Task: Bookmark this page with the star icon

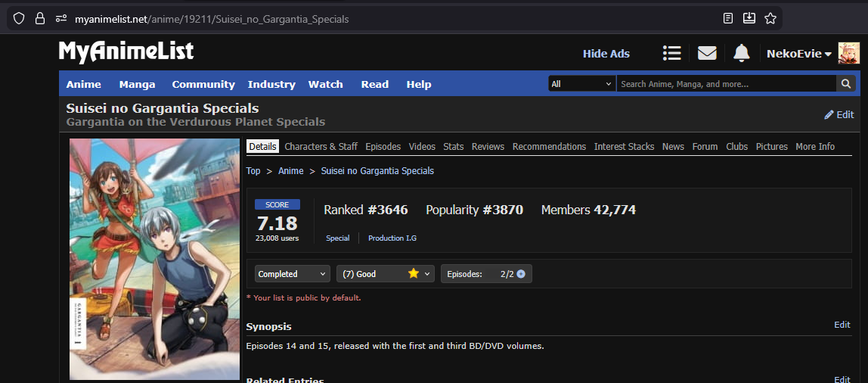Action: (x=770, y=18)
